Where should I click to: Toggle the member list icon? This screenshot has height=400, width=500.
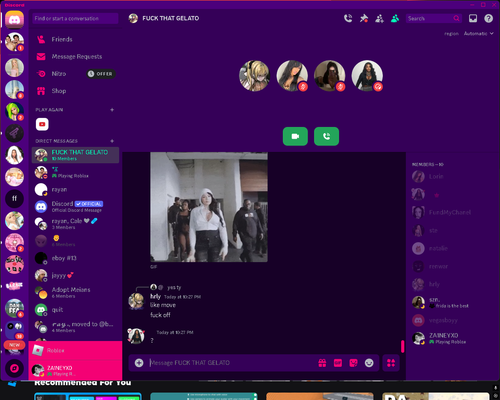[x=395, y=18]
